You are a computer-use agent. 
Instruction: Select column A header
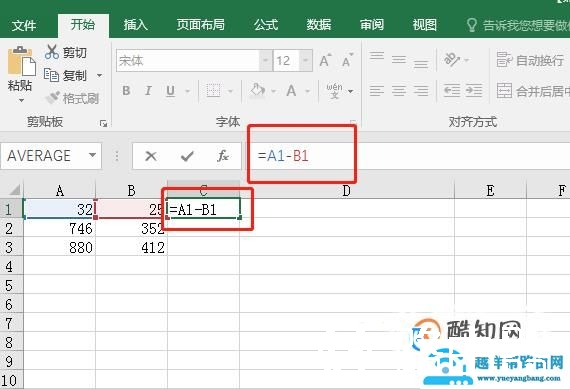point(60,191)
